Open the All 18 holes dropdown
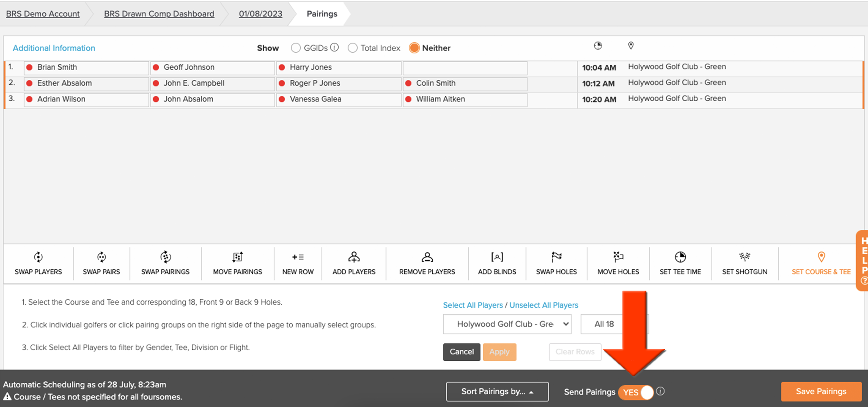This screenshot has height=407, width=868. click(614, 324)
